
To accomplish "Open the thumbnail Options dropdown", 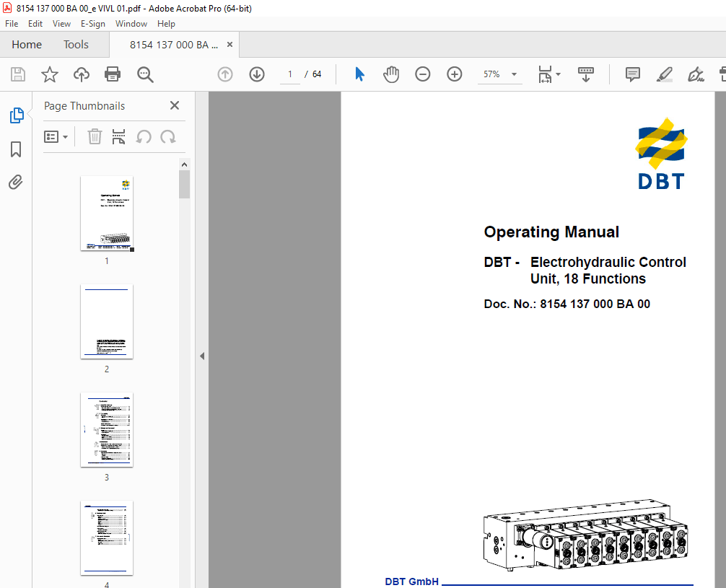I will click(x=56, y=136).
